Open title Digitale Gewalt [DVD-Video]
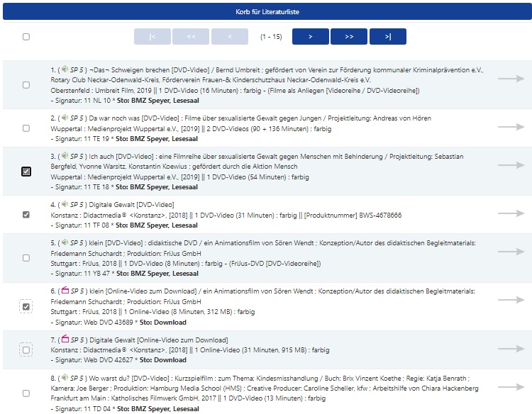Viewport: 532px width, 414px height. point(132,204)
